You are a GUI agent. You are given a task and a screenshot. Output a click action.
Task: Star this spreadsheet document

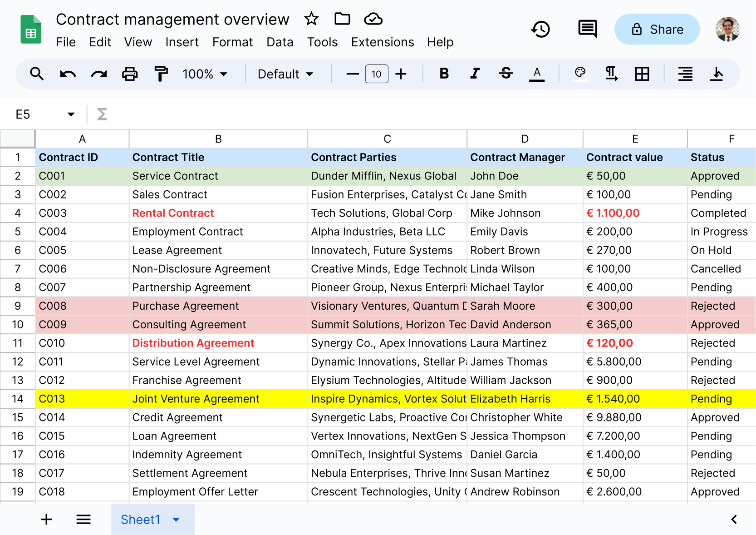tap(311, 19)
